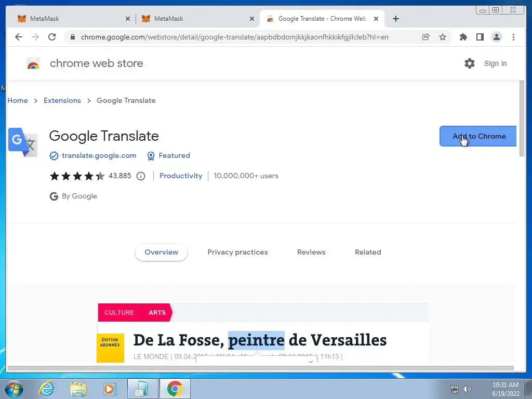
Task: Open the Related tab
Action: 368,252
